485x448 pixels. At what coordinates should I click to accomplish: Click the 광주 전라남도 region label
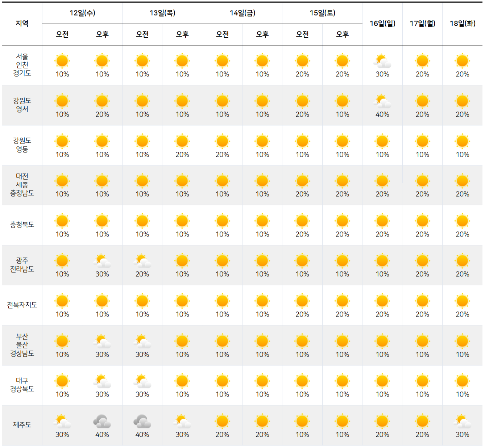point(22,265)
